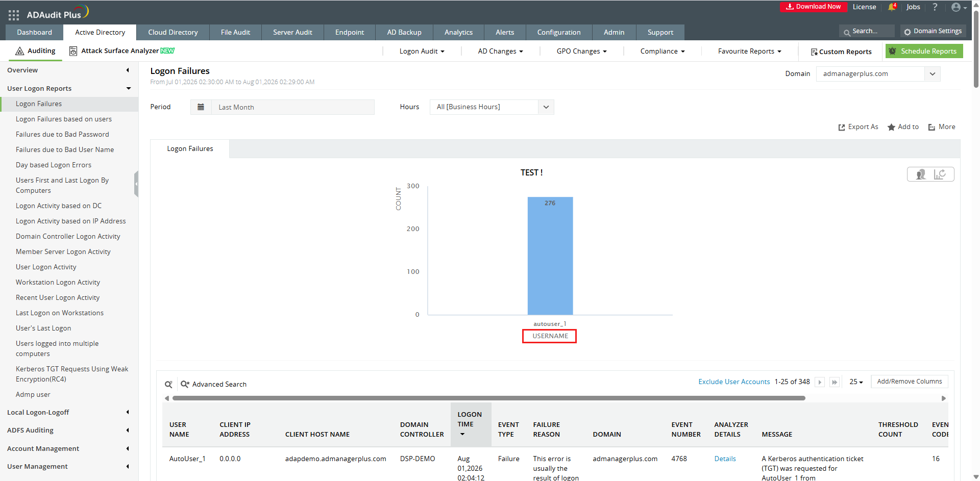
Task: Click the chart refresh bar icon
Action: pyautogui.click(x=940, y=174)
